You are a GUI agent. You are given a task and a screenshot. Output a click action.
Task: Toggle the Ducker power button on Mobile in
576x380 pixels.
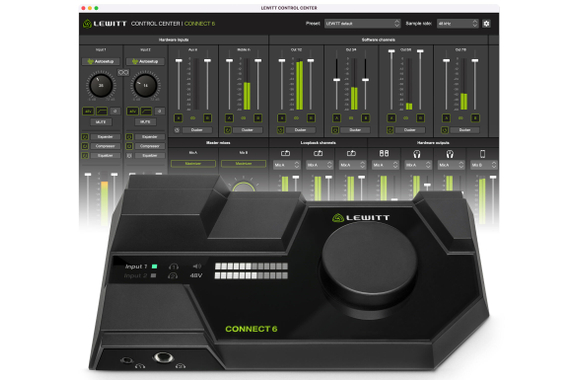point(228,130)
